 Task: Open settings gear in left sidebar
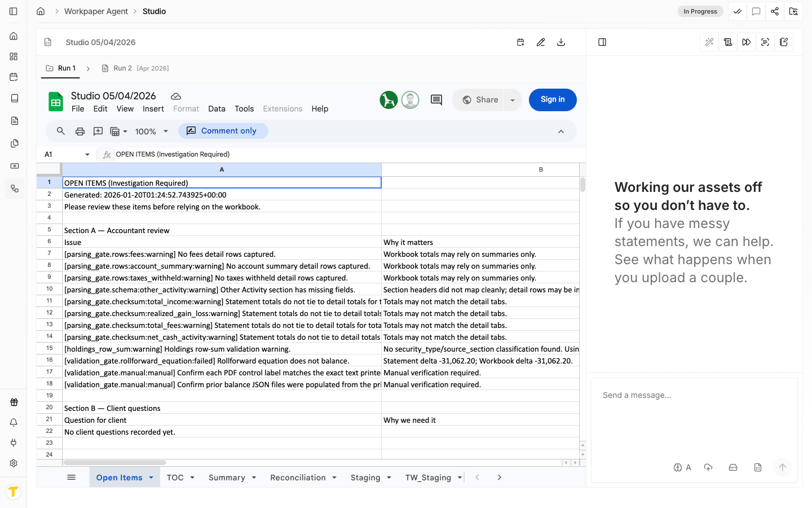point(14,463)
